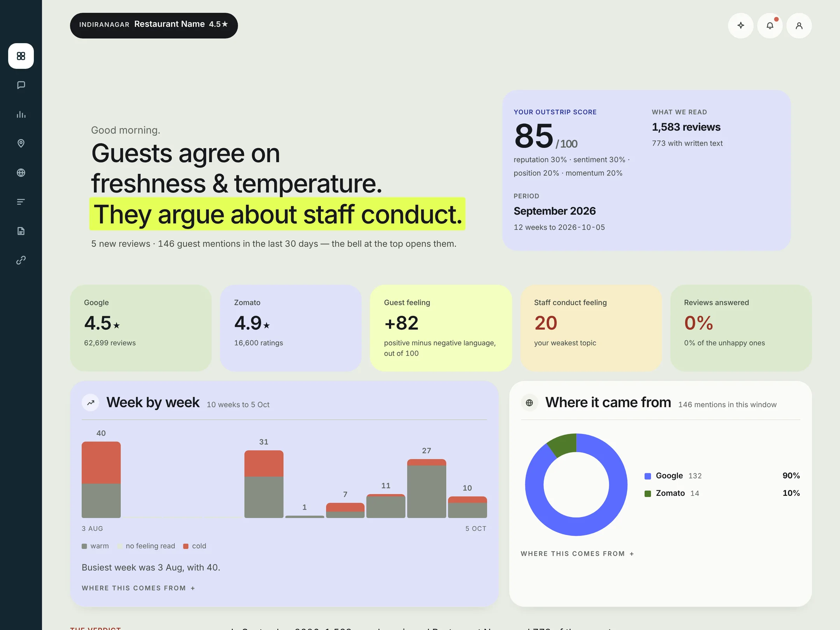Expand Where this comes from under donut chart
840x630 pixels.
point(577,553)
